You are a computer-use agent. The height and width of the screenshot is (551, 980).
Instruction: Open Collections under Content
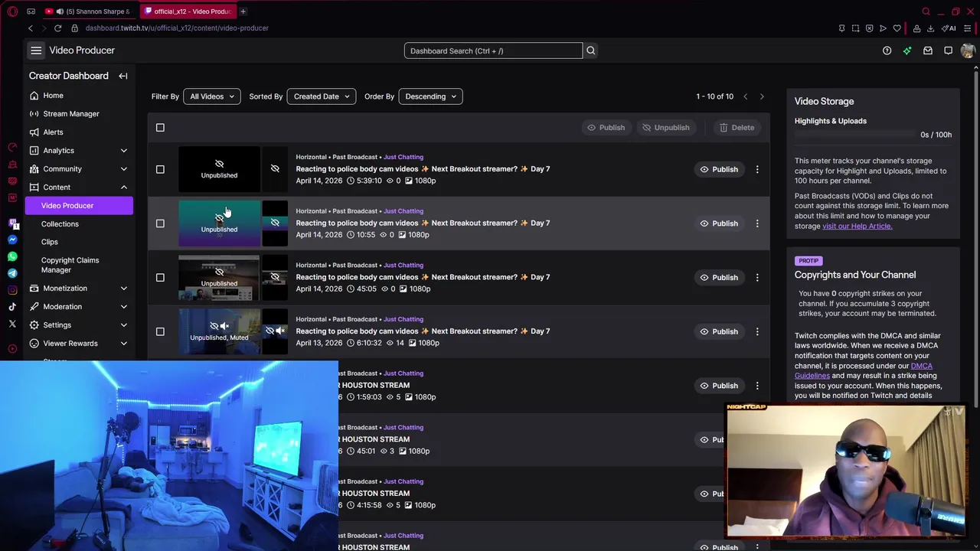(60, 224)
